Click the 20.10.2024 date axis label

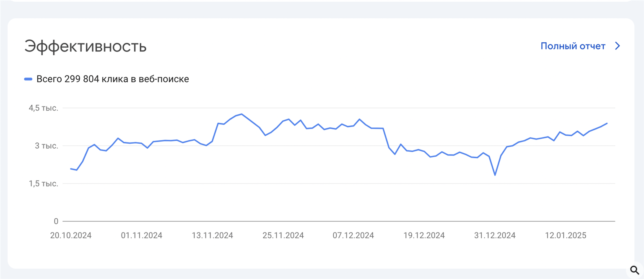click(x=71, y=235)
